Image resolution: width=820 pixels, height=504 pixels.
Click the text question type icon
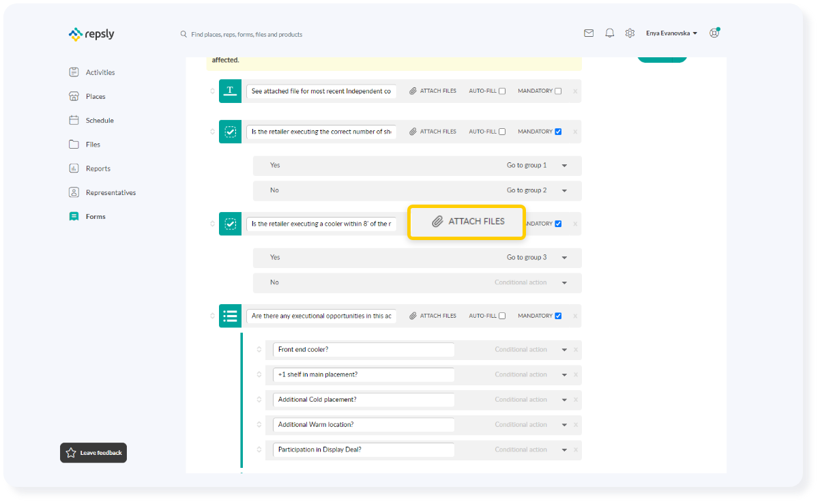click(x=231, y=91)
